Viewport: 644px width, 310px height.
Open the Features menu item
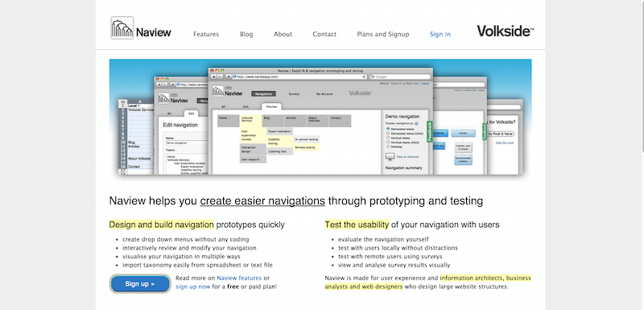tap(206, 34)
